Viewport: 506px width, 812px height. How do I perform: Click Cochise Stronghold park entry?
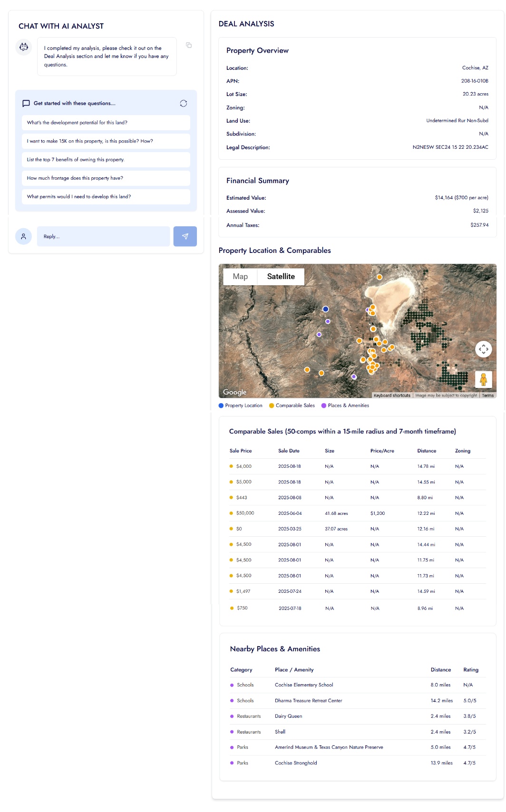click(x=296, y=763)
